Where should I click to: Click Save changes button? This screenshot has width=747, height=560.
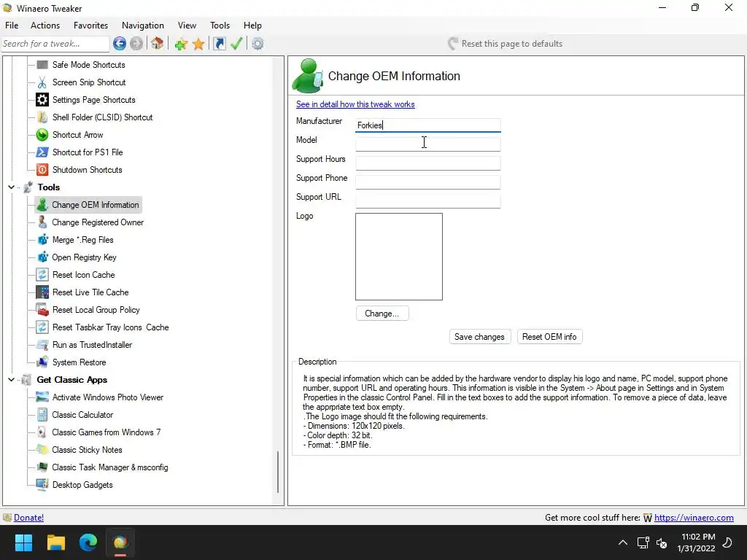(x=480, y=337)
